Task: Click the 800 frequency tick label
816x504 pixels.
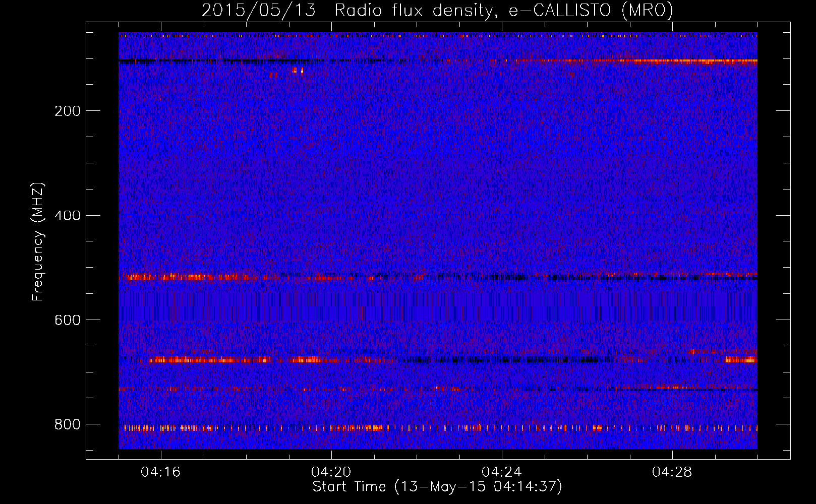Action: click(68, 425)
